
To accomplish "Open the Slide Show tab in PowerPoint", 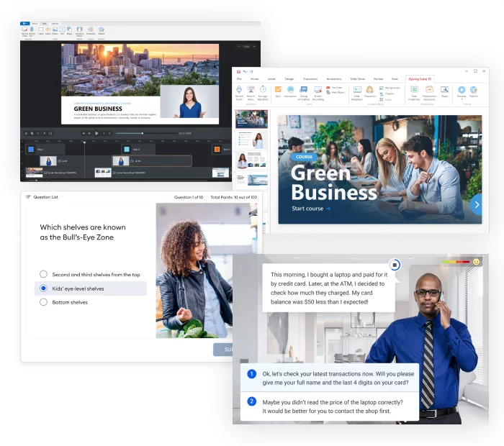I will point(357,79).
